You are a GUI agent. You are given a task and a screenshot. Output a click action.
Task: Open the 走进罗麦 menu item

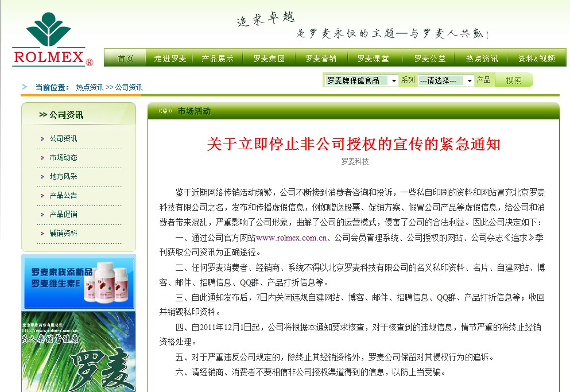170,58
